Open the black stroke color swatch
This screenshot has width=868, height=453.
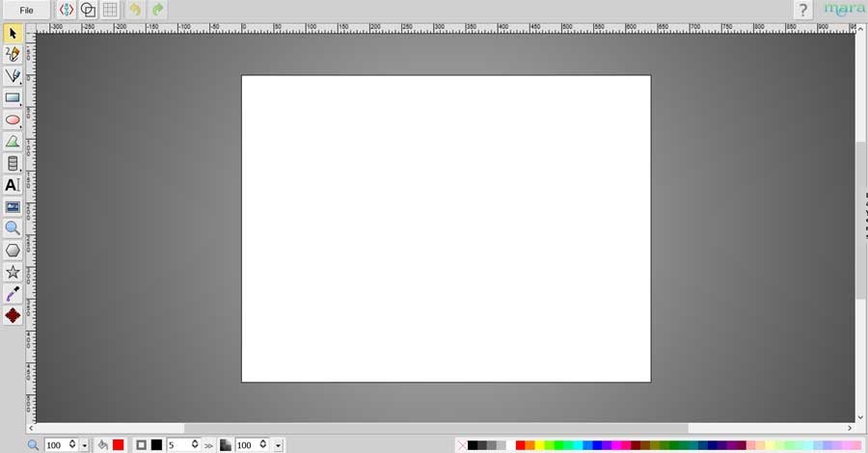[x=156, y=444]
